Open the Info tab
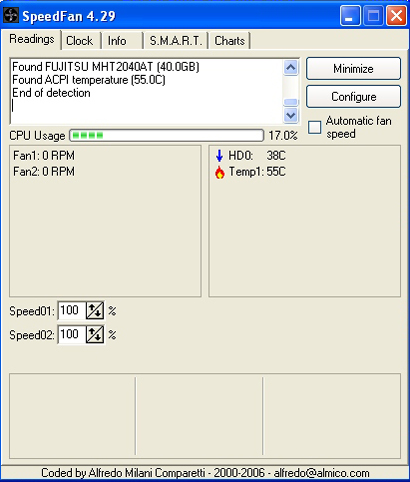 tap(117, 41)
